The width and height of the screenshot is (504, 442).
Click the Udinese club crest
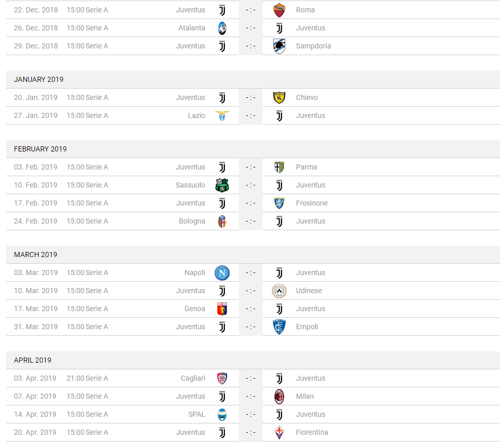coord(279,291)
